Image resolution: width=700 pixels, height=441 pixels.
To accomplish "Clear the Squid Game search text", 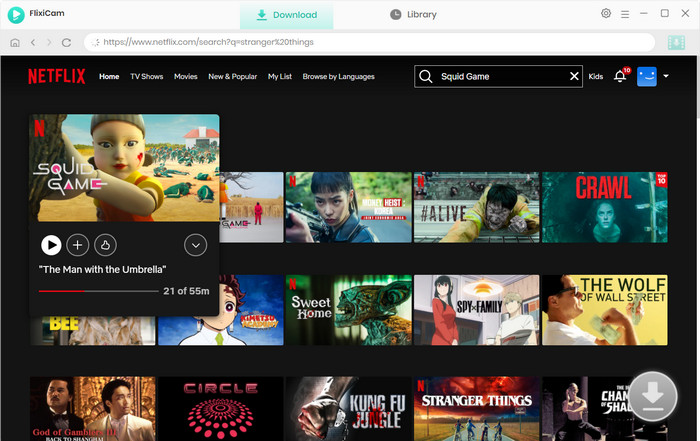I will point(574,76).
